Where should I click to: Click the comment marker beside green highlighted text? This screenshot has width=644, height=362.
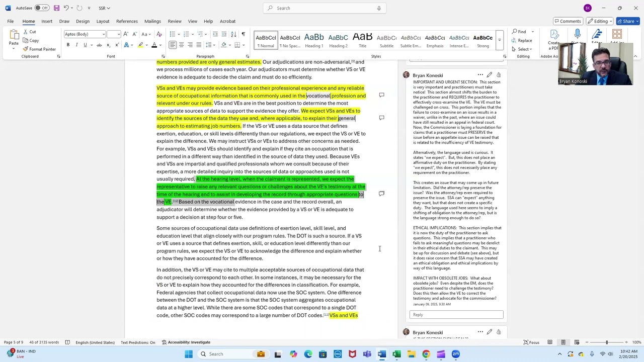[x=381, y=194]
